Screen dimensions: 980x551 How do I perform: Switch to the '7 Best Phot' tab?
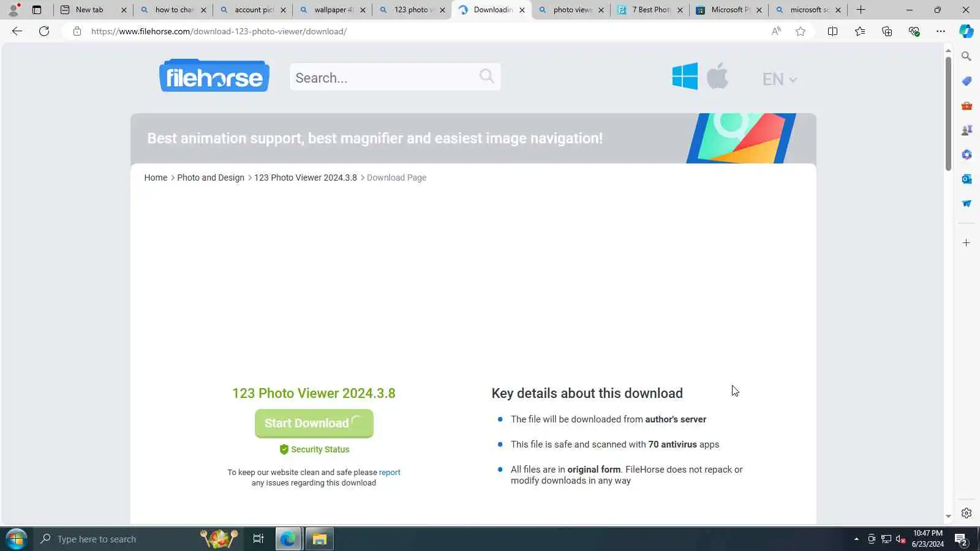649,10
